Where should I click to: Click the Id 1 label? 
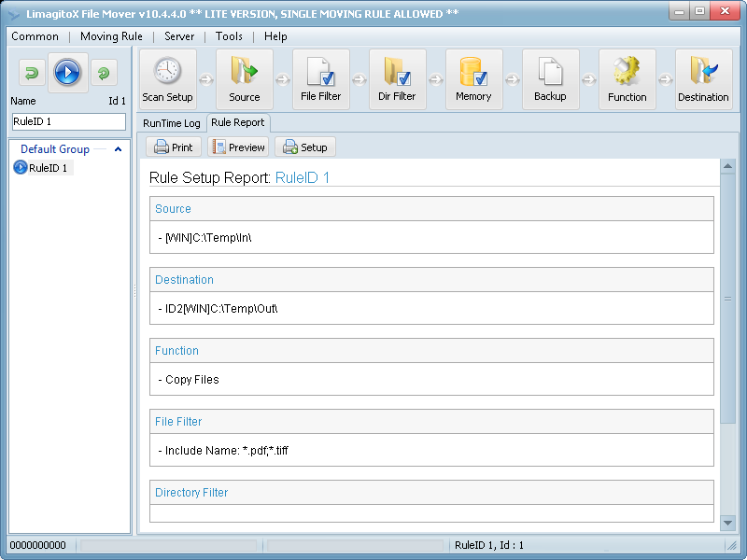click(118, 101)
